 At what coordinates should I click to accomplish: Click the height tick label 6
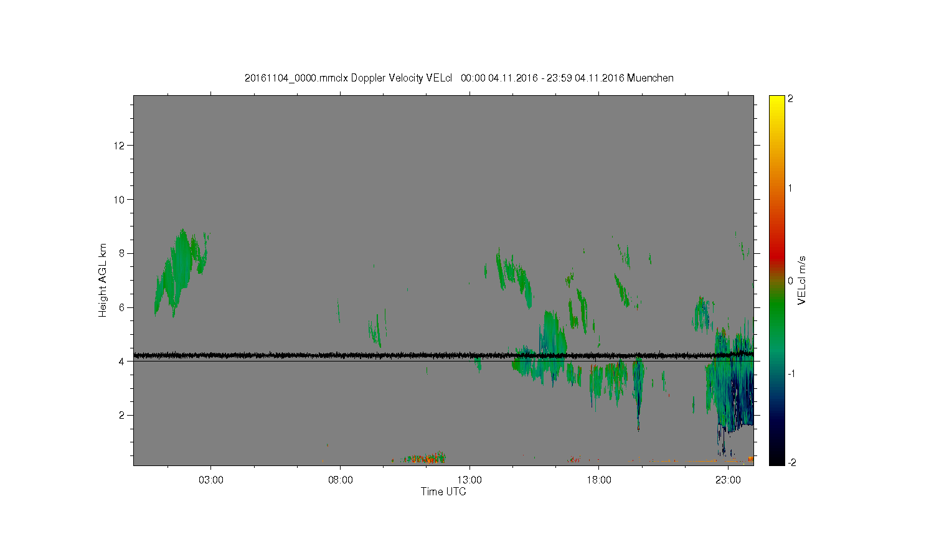(123, 307)
